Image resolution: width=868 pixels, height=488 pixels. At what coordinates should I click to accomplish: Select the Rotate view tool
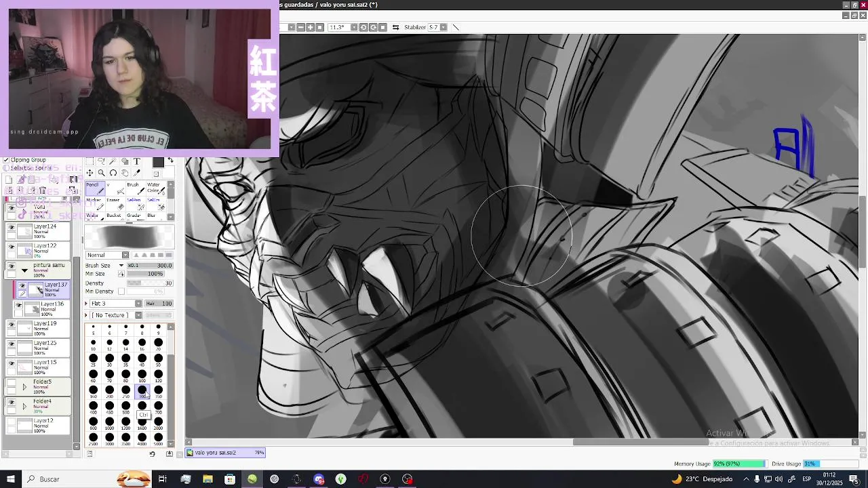pyautogui.click(x=113, y=173)
